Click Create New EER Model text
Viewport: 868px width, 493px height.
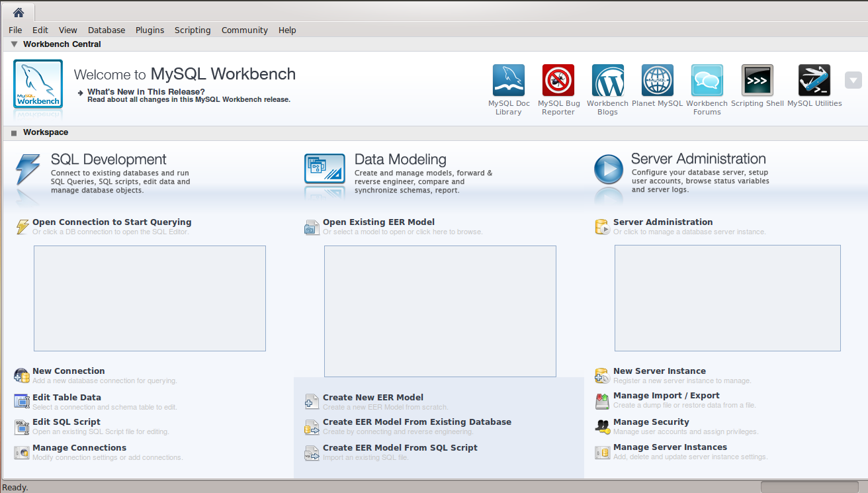(373, 398)
